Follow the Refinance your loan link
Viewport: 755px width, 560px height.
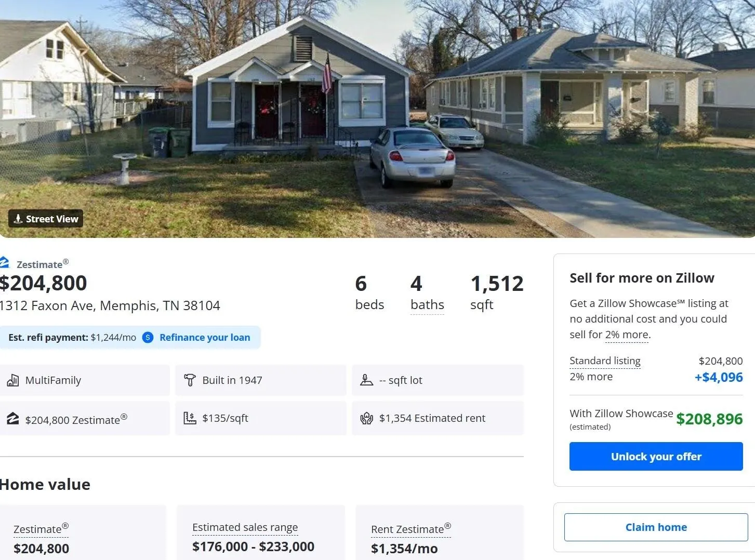pos(205,338)
